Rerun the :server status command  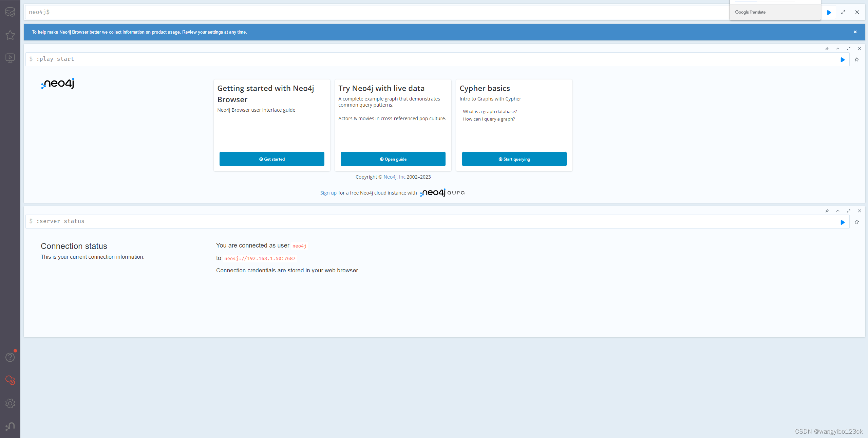point(843,222)
